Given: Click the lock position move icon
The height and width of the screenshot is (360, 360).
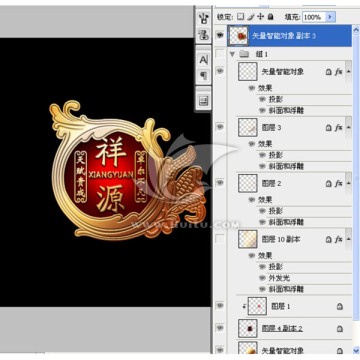Looking at the screenshot, I should 261,17.
